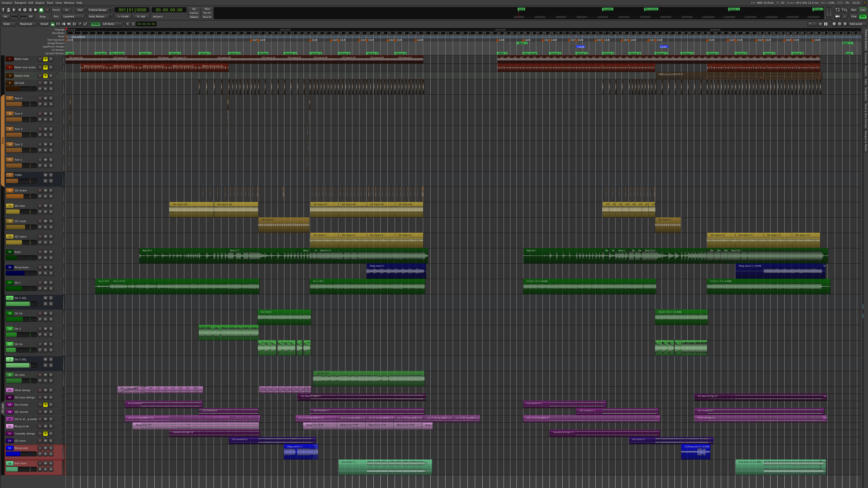Click the Zoom out magnifier icon
The height and width of the screenshot is (488, 868).
pos(834,24)
